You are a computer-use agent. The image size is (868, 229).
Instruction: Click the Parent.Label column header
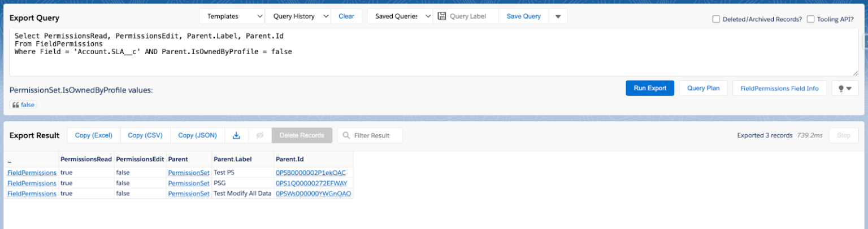(x=243, y=159)
